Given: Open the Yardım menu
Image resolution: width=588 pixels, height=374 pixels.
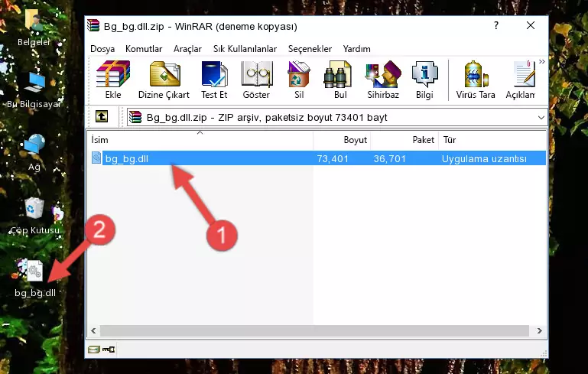Looking at the screenshot, I should point(356,49).
